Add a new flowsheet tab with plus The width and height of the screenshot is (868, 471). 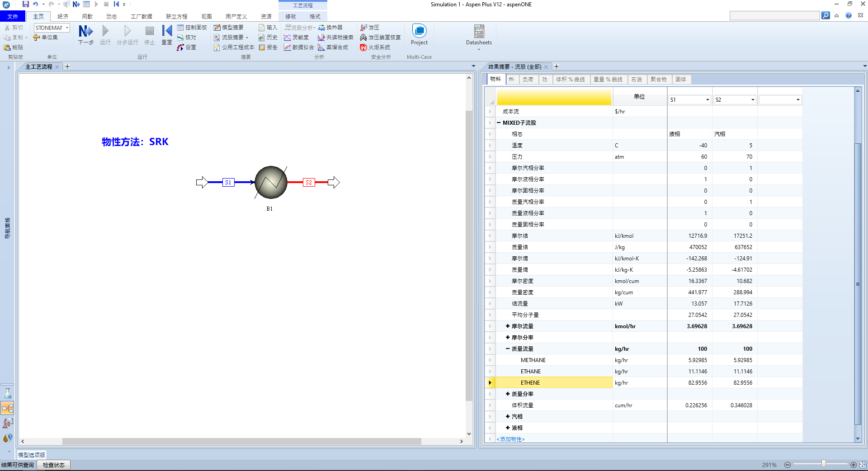67,66
